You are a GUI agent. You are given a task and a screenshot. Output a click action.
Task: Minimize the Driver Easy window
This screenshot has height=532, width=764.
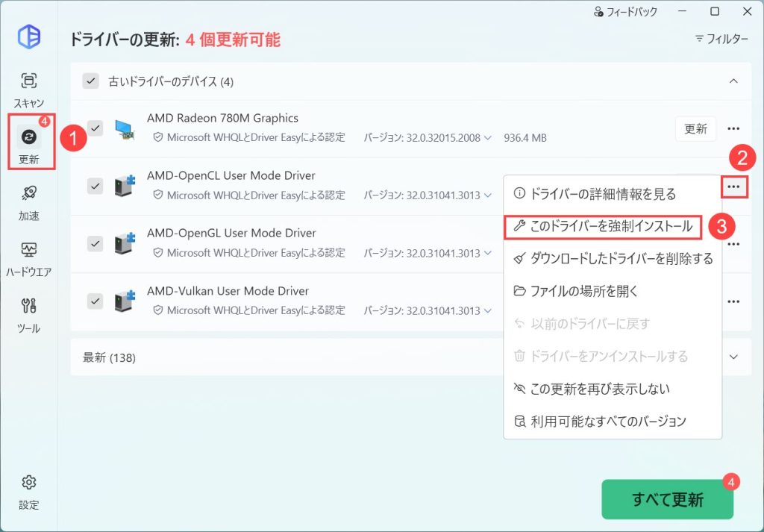click(683, 12)
